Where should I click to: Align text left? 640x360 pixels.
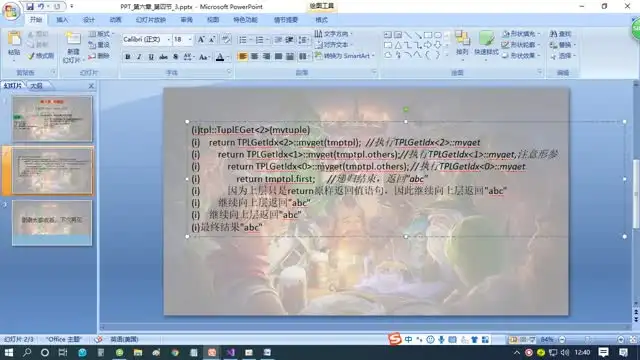pos(242,56)
